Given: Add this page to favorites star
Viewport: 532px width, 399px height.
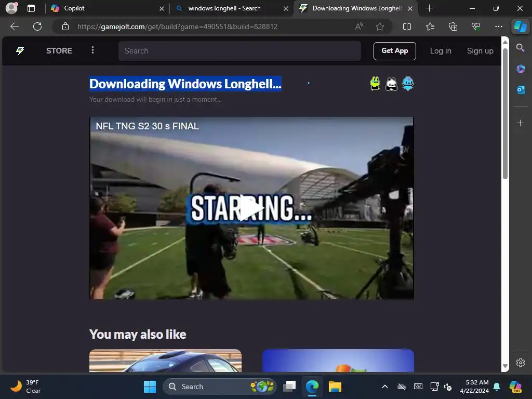Looking at the screenshot, I should pyautogui.click(x=380, y=26).
